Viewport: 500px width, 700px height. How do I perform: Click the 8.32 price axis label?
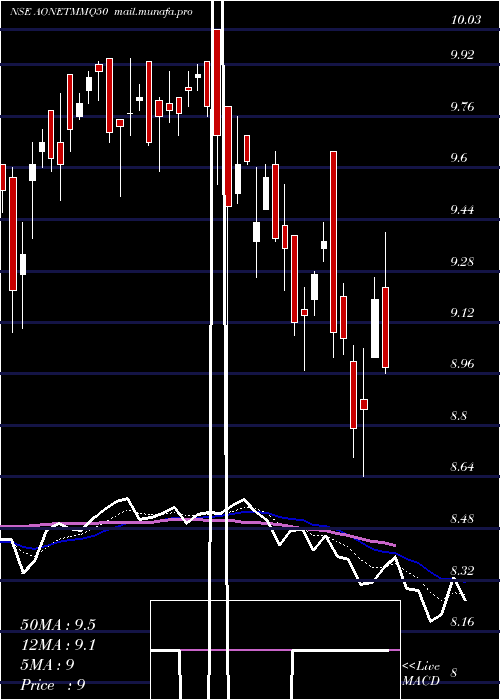coord(462,570)
